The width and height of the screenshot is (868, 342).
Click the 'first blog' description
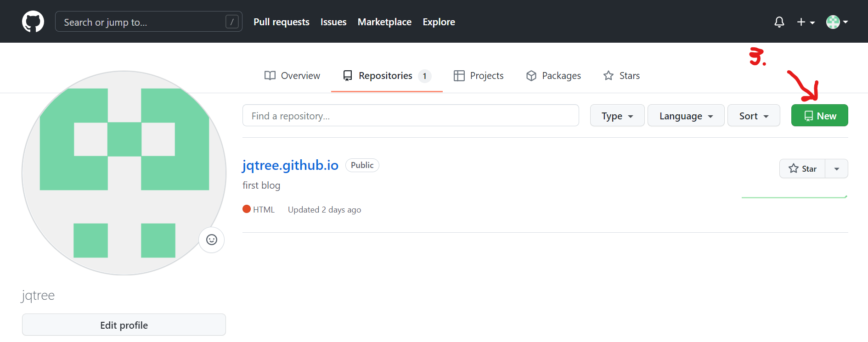(261, 185)
